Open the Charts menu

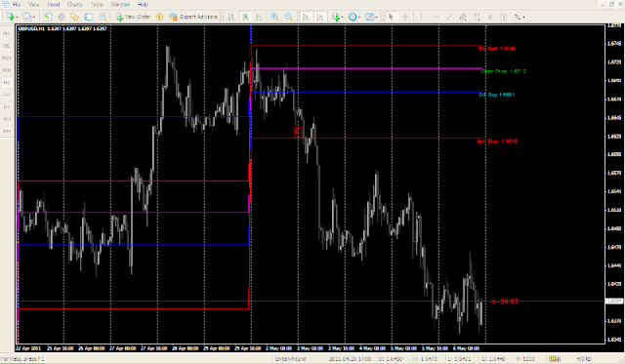(74, 4)
